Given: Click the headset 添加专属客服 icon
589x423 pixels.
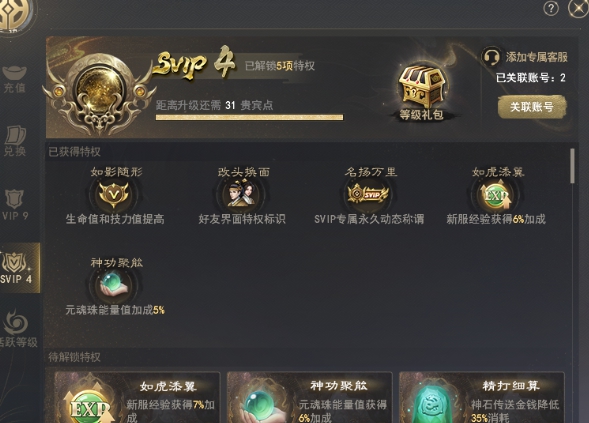Looking at the screenshot, I should pos(491,57).
